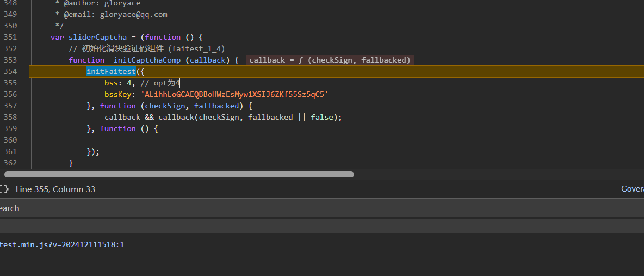Click line number 355 in the gutter
The image size is (644, 276).
tap(10, 83)
